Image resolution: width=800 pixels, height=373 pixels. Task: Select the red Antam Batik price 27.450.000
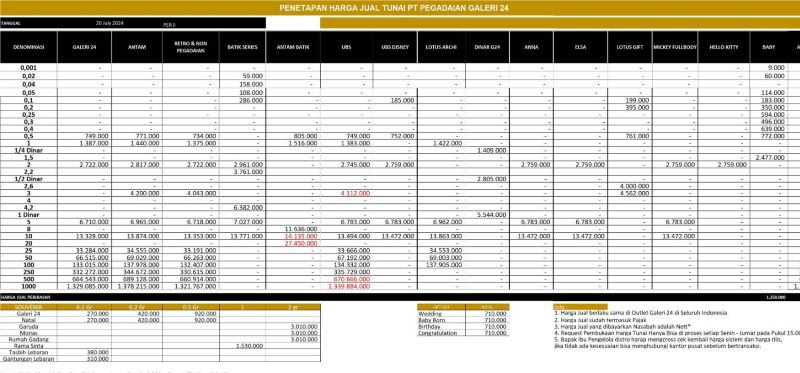pyautogui.click(x=301, y=243)
